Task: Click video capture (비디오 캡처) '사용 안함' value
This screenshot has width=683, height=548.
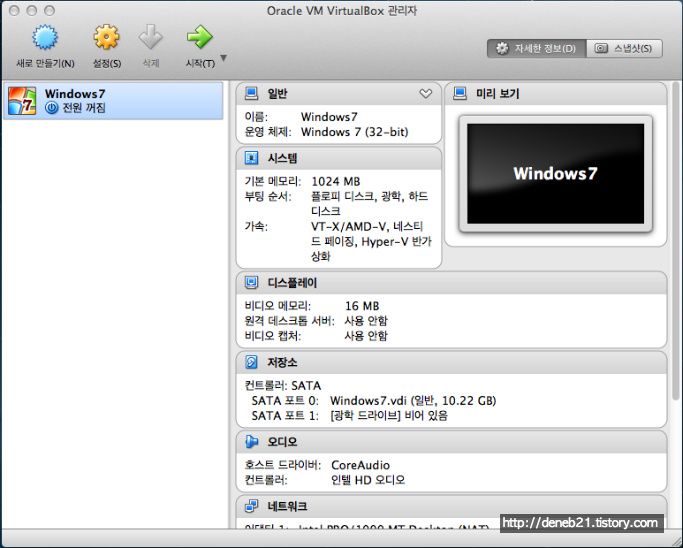Action: pos(366,335)
